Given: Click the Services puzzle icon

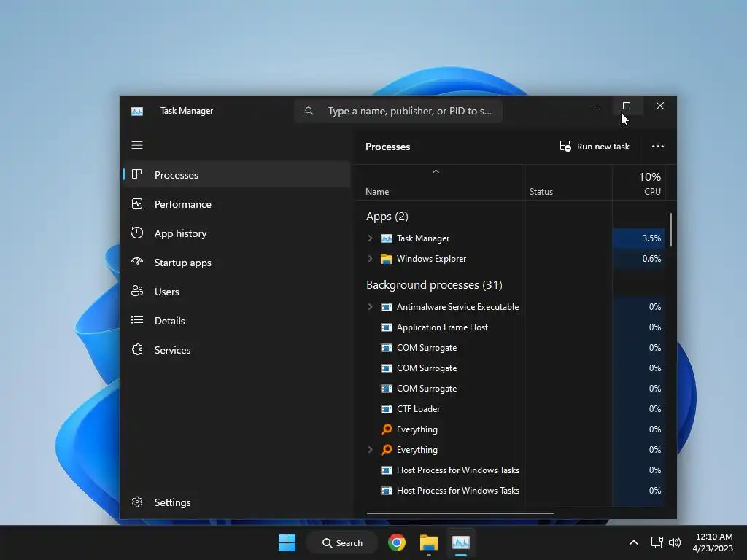Looking at the screenshot, I should tap(137, 349).
